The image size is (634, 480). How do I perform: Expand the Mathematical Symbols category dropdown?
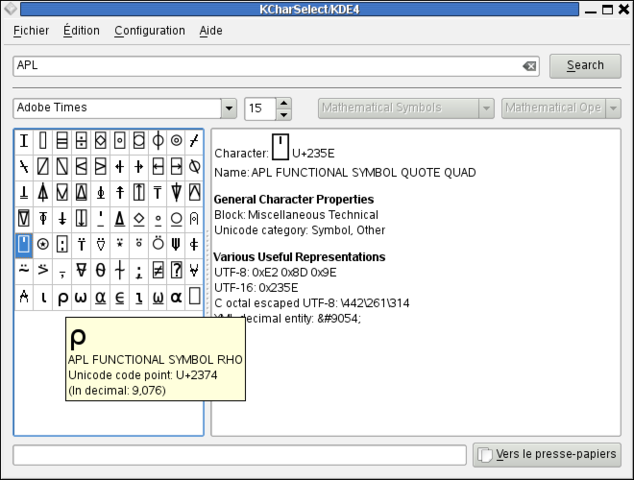click(486, 108)
